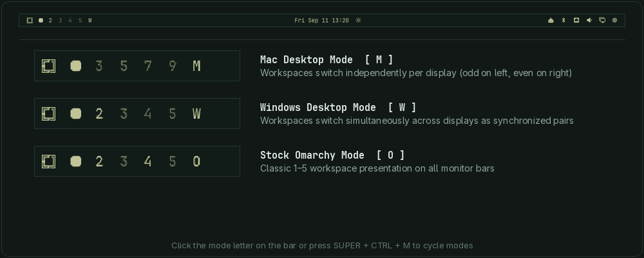Select workspace 4 in the Windows mode example bar
This screenshot has height=258, width=644.
click(x=148, y=114)
